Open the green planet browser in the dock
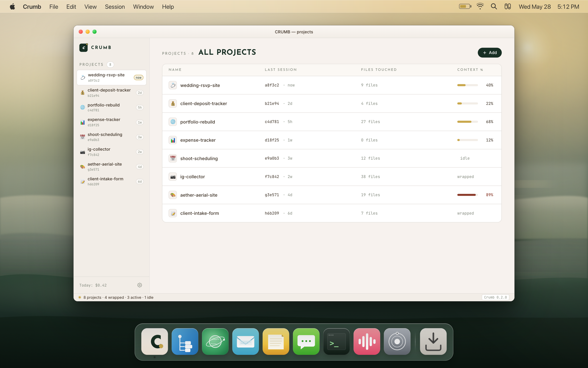Image resolution: width=588 pixels, height=368 pixels. coord(215,342)
